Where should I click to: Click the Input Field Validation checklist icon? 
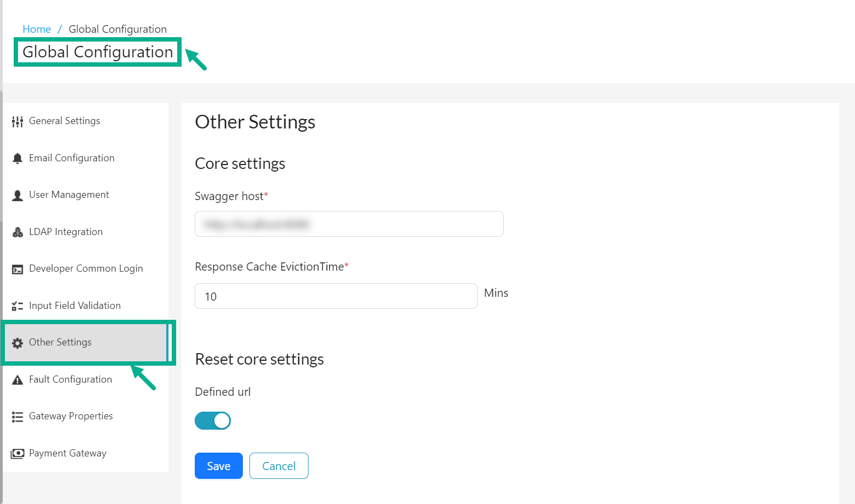(x=17, y=305)
